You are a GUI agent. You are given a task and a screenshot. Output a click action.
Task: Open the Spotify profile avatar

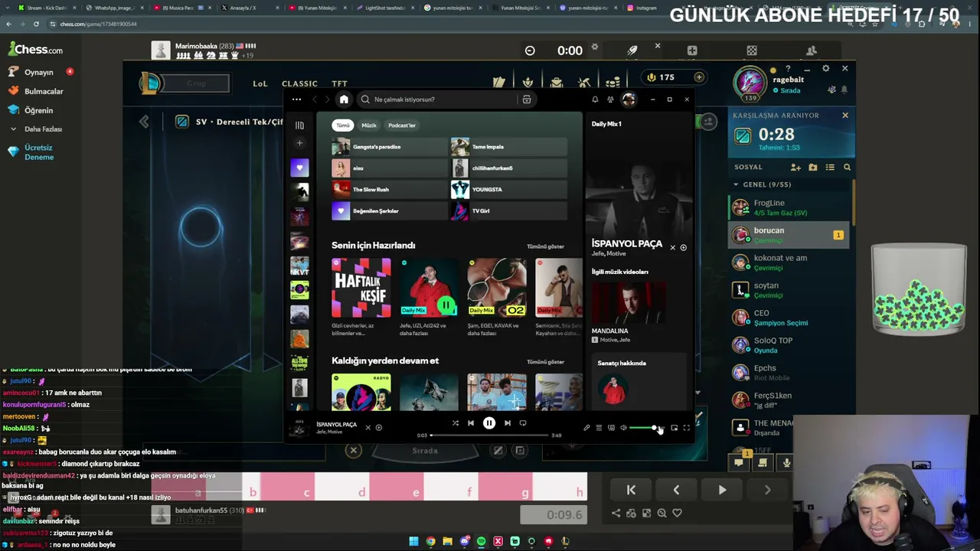click(x=629, y=99)
